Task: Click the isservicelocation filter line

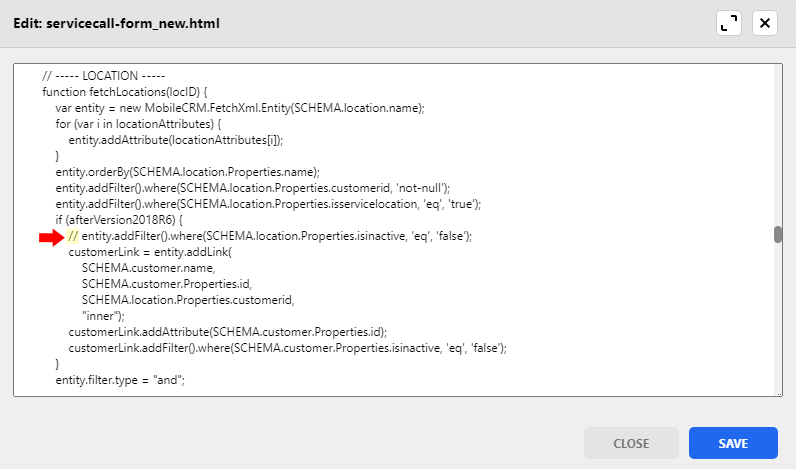Action: tap(268, 204)
